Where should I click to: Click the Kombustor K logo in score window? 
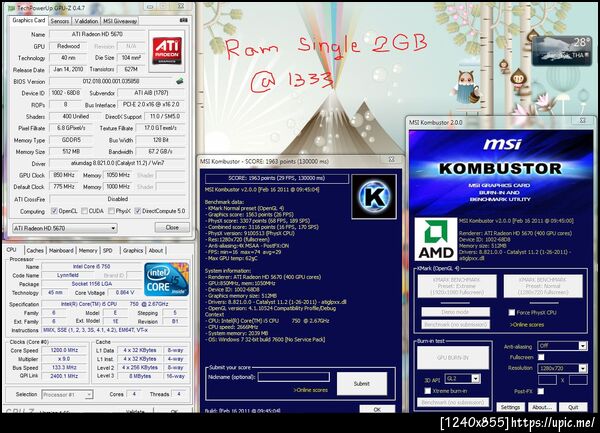point(374,196)
